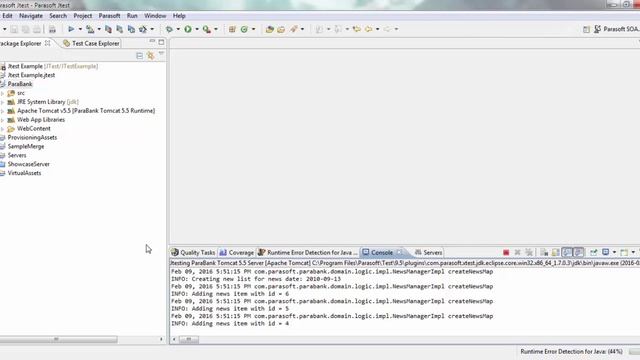The width and height of the screenshot is (640, 360).
Task: Click Collapse All in Package Explorer
Action: (x=140, y=56)
